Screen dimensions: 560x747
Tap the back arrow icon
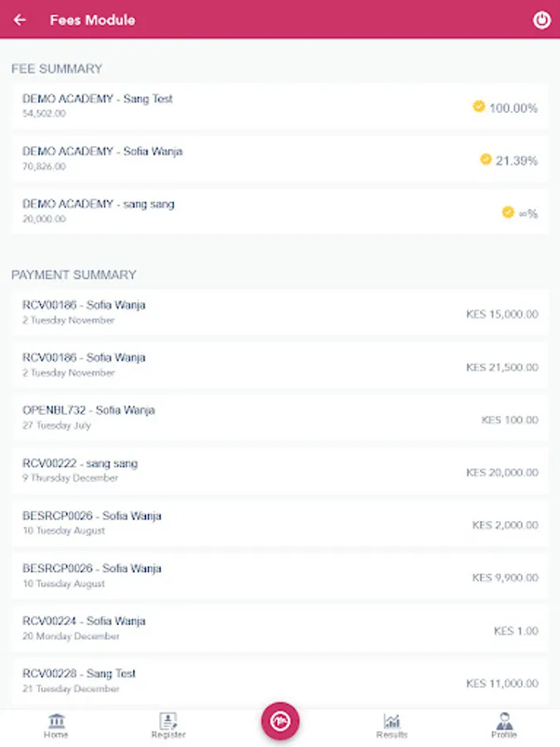click(20, 20)
